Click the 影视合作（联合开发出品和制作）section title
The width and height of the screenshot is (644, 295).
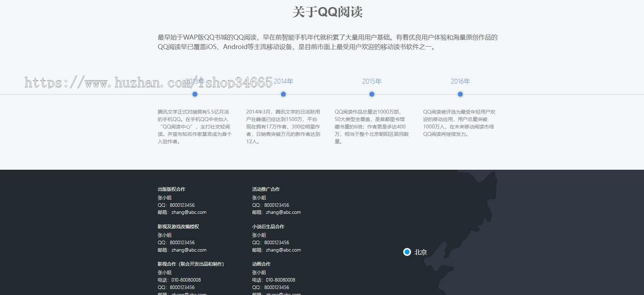pos(191,264)
